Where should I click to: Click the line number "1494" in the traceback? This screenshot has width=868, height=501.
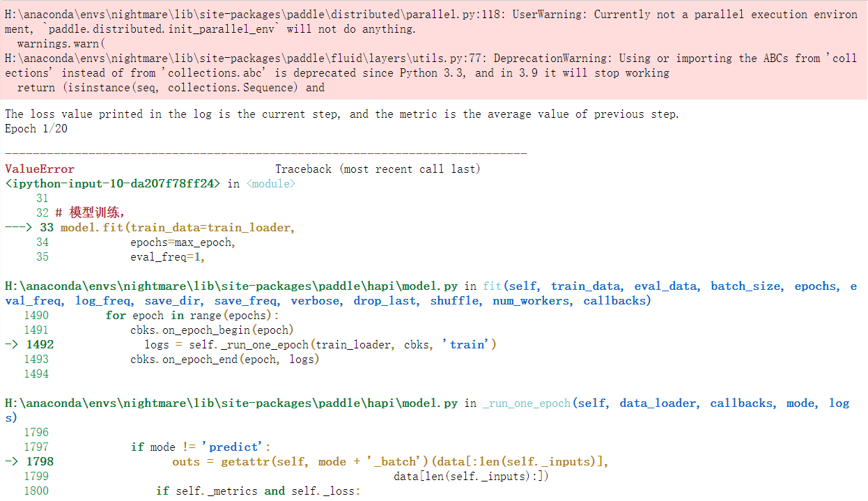(36, 374)
